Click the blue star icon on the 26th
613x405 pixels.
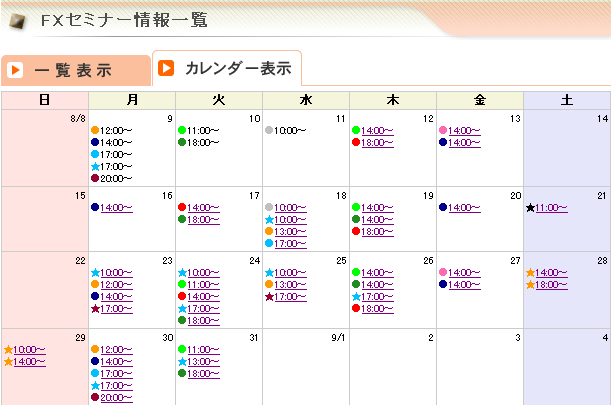point(356,297)
